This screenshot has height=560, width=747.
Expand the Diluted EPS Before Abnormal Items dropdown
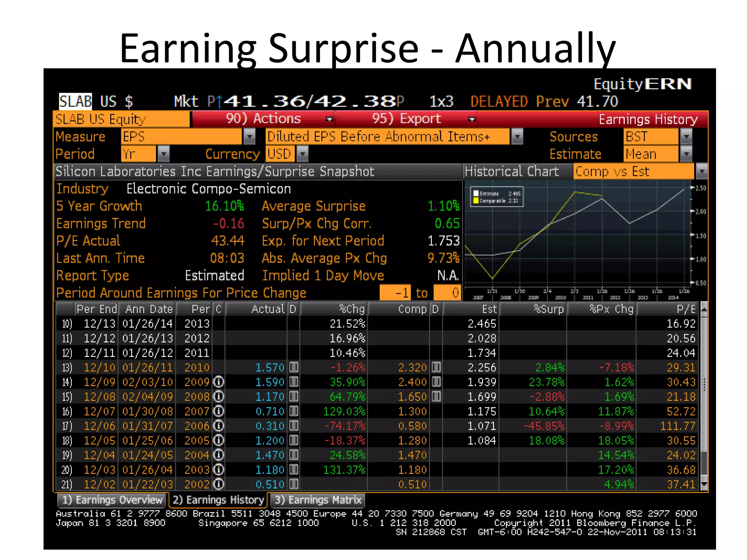click(517, 137)
